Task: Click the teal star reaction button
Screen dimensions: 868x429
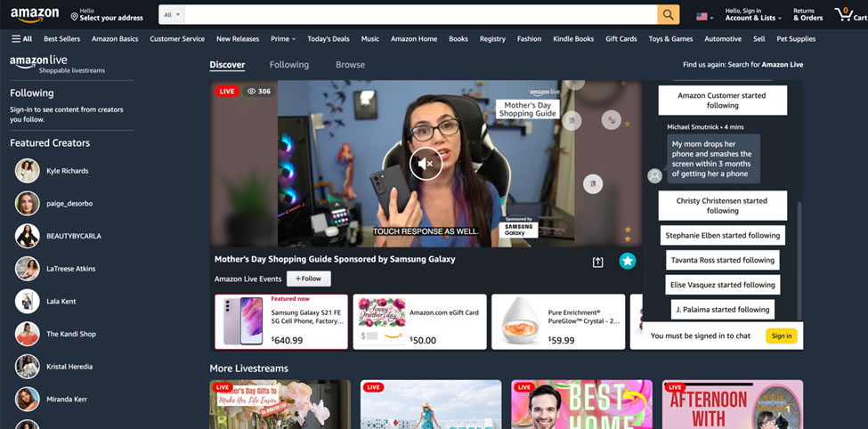Action: 628,262
